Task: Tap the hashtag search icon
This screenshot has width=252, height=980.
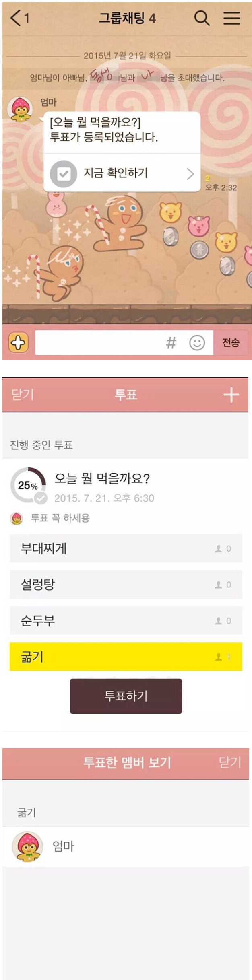Action: click(x=171, y=343)
